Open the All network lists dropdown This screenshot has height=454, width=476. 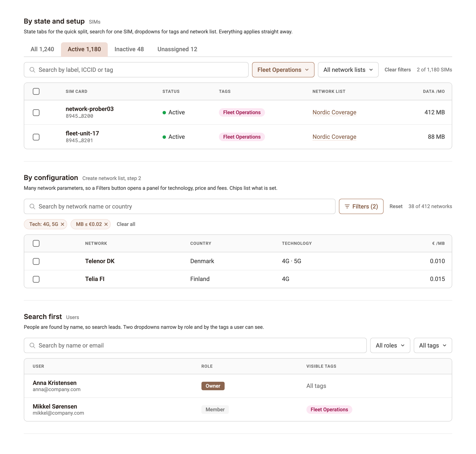click(x=348, y=70)
